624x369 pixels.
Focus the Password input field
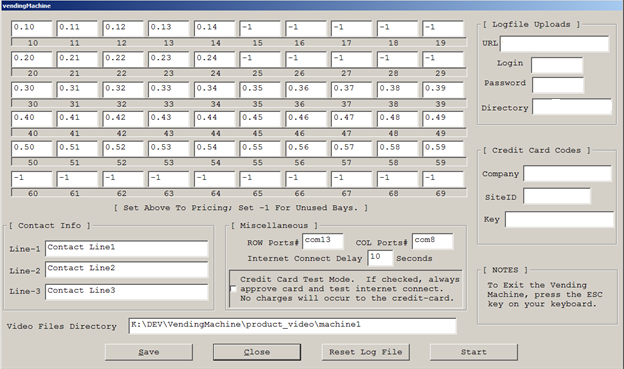[558, 85]
